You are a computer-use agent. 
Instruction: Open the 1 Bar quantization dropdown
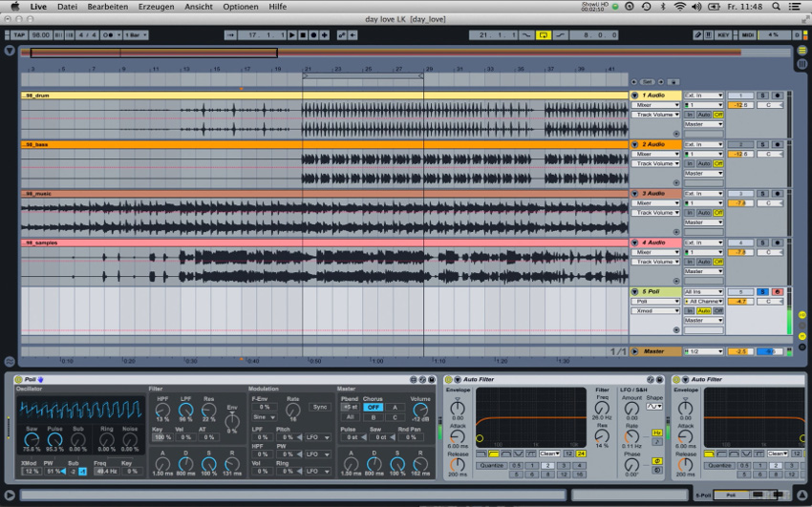pos(136,35)
